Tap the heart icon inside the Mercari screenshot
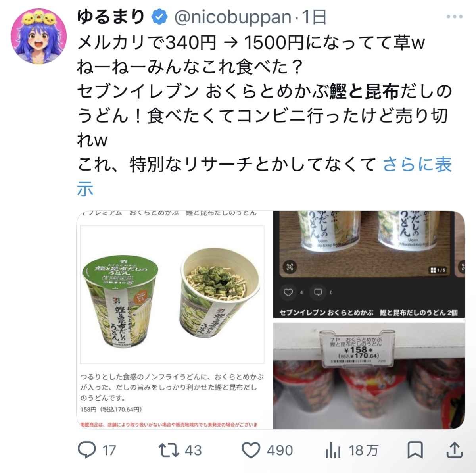Image resolution: width=476 pixels, height=473 pixels. 289,292
